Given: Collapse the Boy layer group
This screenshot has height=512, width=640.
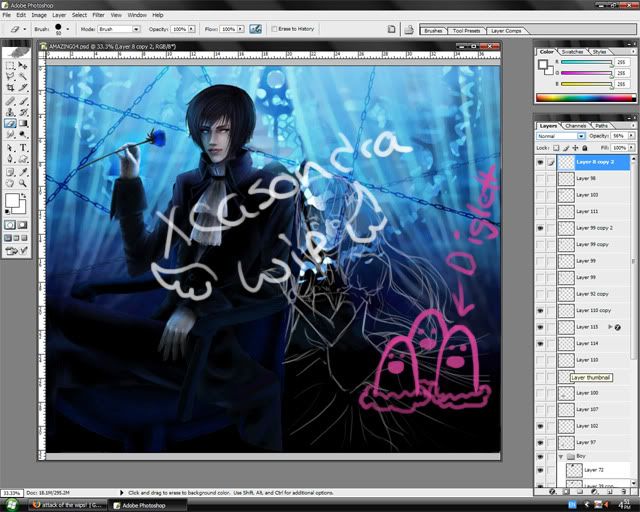Looking at the screenshot, I should click(561, 456).
